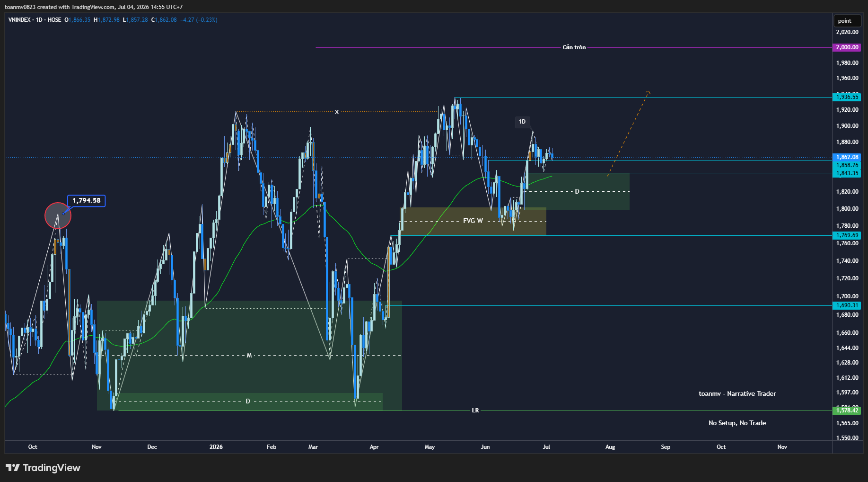Click the 'Jul' label on time axis
The height and width of the screenshot is (482, 868).
tap(546, 447)
